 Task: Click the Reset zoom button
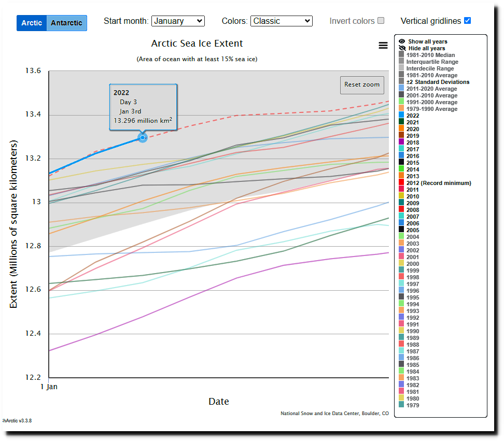point(362,85)
